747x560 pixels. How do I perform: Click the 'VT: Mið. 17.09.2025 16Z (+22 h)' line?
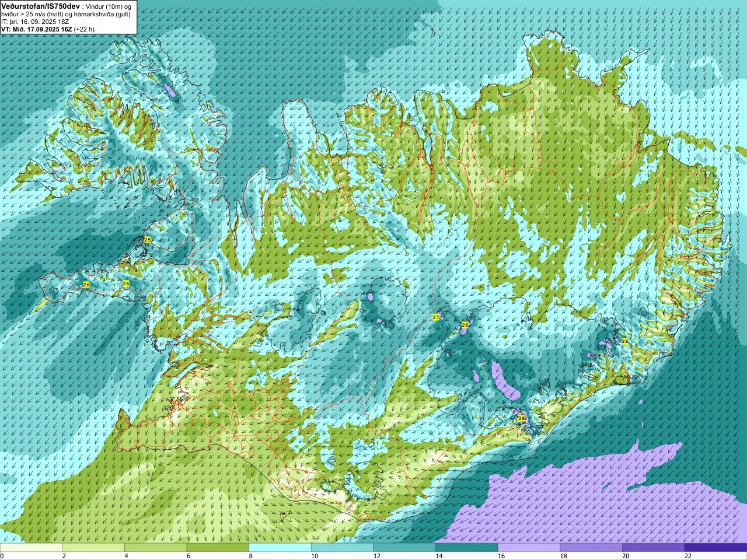[x=48, y=29]
